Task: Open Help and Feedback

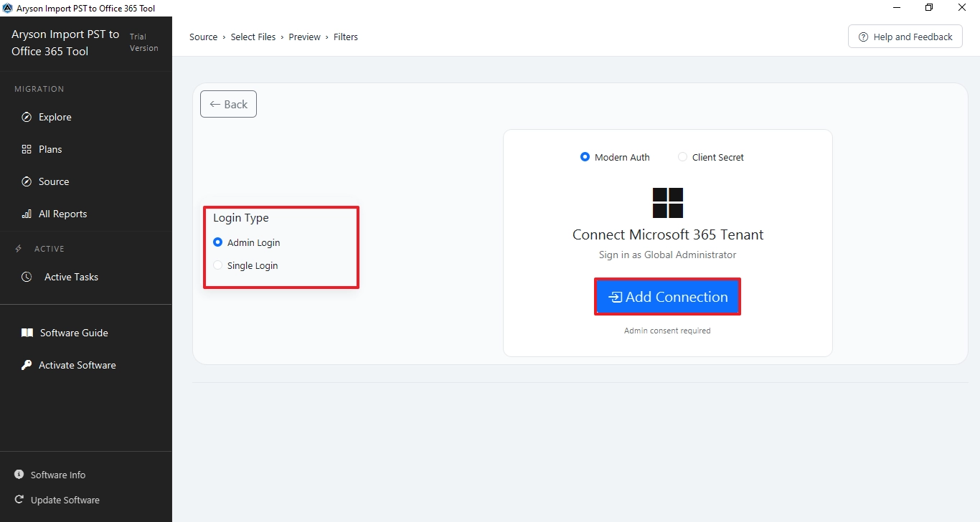Action: [x=905, y=37]
